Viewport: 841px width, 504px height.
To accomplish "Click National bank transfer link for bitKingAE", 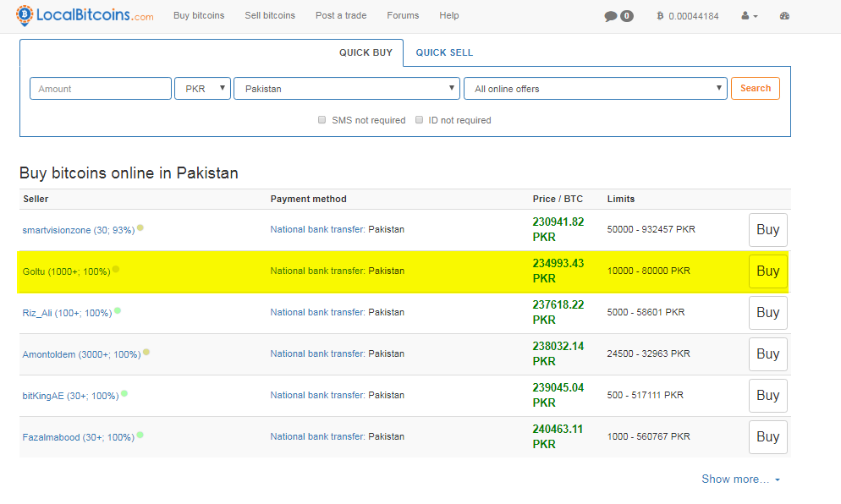I will pyautogui.click(x=317, y=395).
